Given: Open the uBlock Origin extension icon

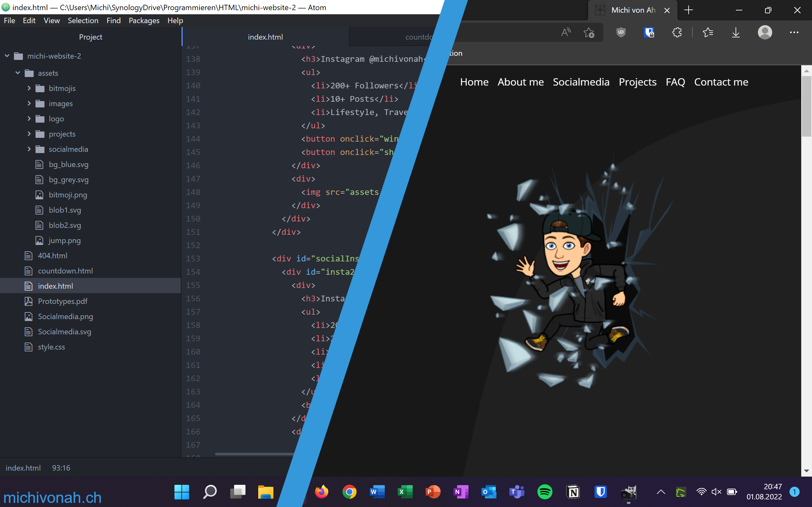Looking at the screenshot, I should [621, 33].
